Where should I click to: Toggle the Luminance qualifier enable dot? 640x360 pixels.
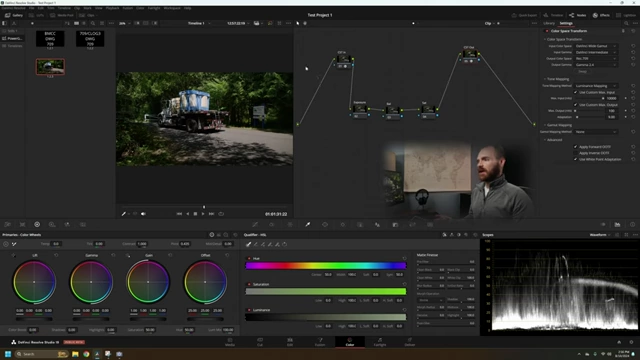tap(249, 310)
